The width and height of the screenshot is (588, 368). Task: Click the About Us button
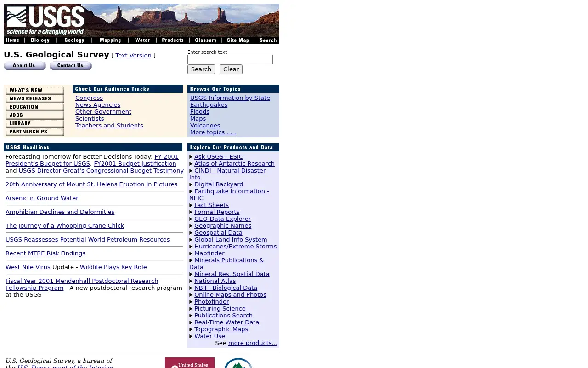tap(25, 66)
